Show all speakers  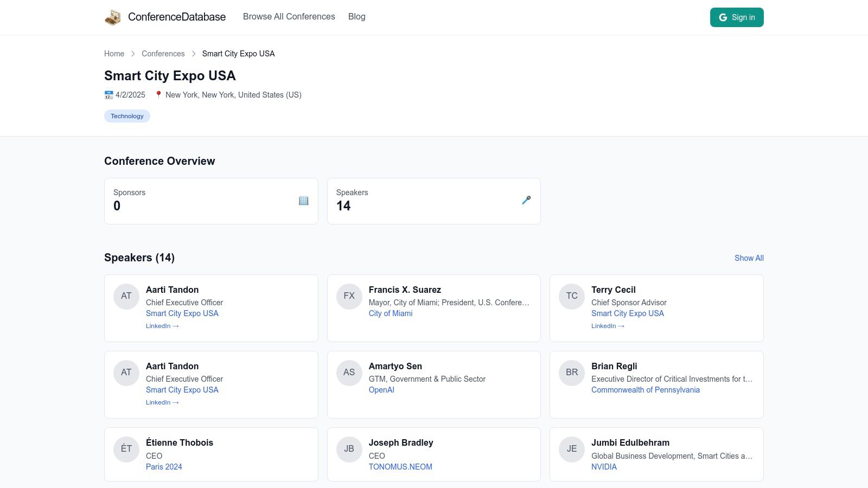(749, 258)
